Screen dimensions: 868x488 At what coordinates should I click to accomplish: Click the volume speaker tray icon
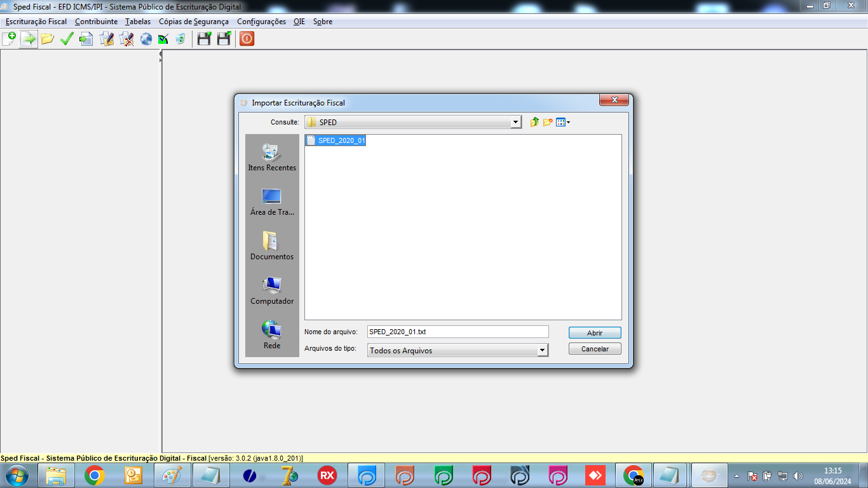point(798,475)
